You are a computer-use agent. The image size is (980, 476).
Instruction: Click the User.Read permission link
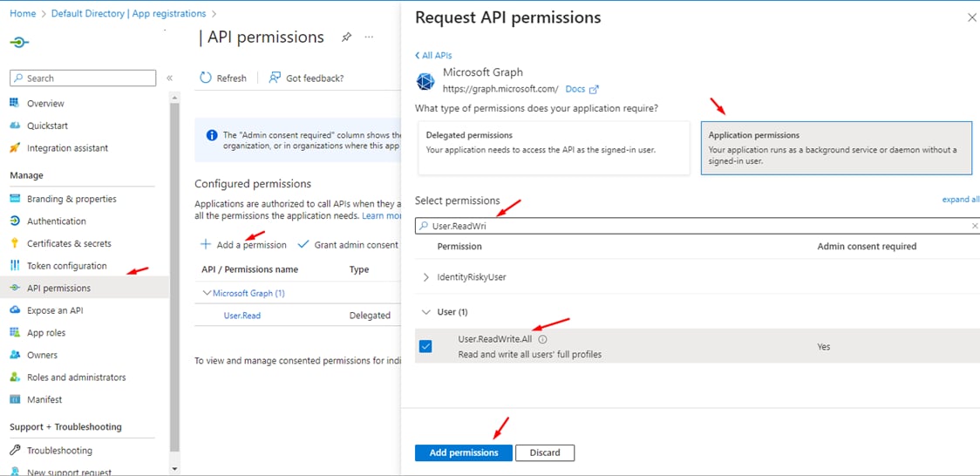pyautogui.click(x=242, y=316)
